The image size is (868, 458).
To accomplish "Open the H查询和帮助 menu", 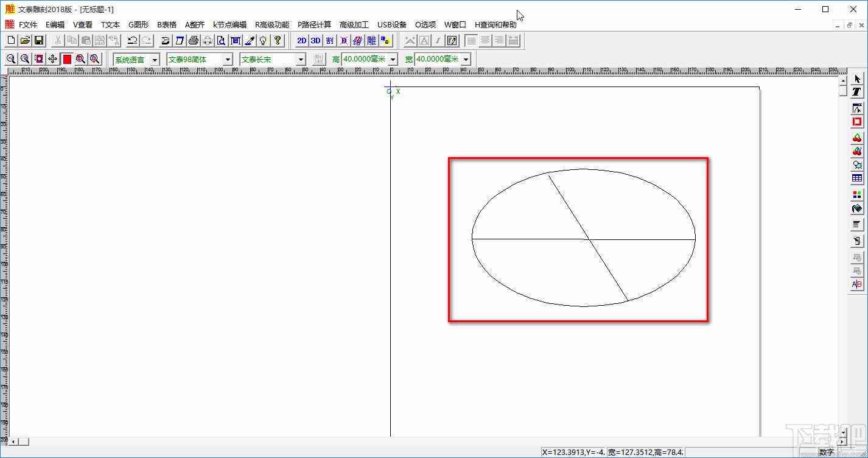I will pyautogui.click(x=495, y=25).
